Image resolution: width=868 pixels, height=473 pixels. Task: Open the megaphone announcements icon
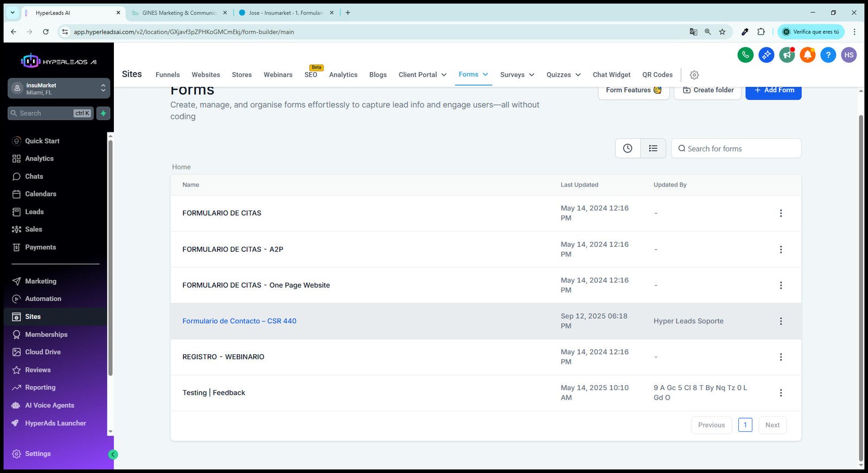pos(787,55)
